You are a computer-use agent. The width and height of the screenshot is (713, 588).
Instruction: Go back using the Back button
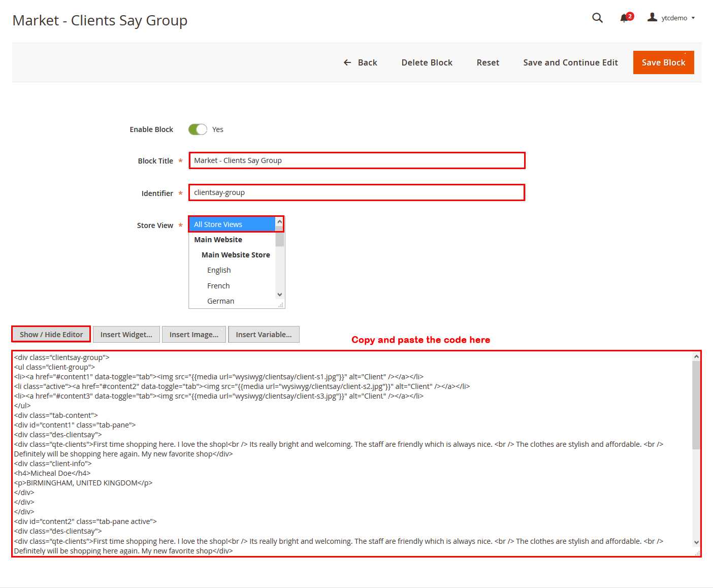click(361, 62)
